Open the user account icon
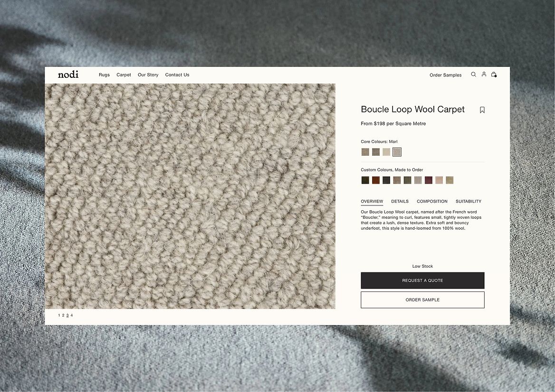The width and height of the screenshot is (555, 392). click(484, 74)
